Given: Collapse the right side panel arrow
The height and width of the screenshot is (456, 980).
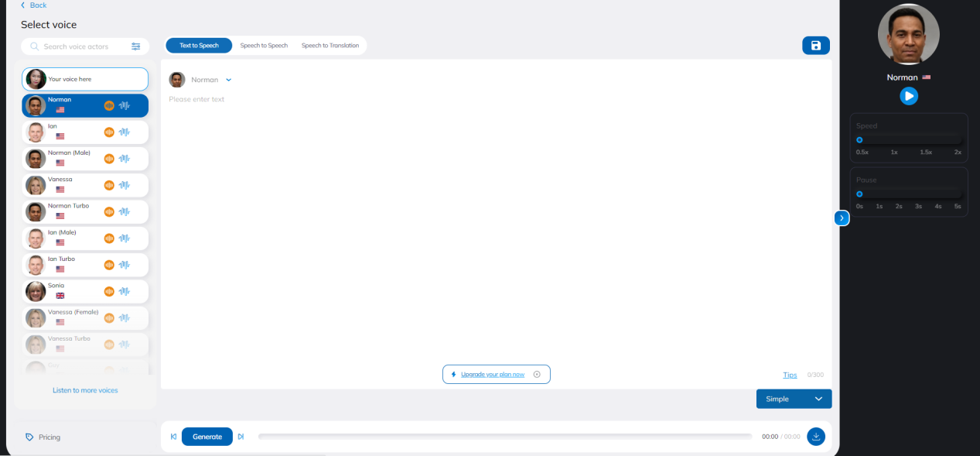Looking at the screenshot, I should coord(842,218).
